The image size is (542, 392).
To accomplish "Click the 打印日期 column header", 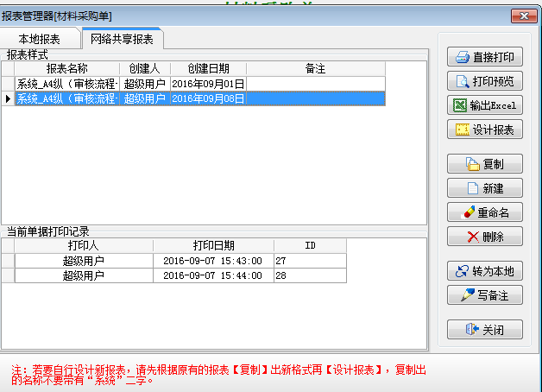I will [x=213, y=245].
